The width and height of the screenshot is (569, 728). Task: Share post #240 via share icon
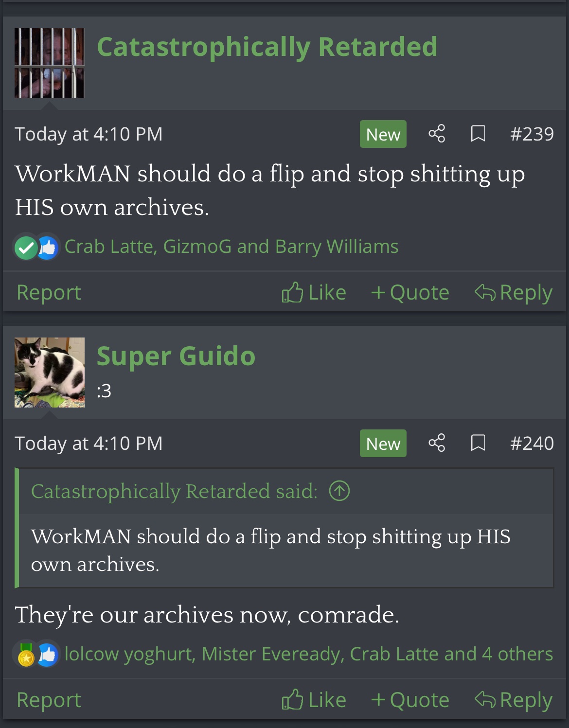pyautogui.click(x=437, y=443)
